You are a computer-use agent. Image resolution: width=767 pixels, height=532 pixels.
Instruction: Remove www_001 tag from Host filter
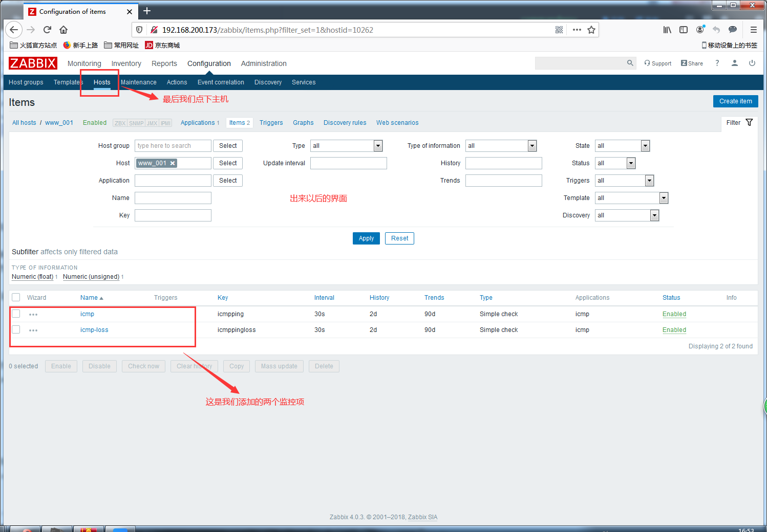173,163
